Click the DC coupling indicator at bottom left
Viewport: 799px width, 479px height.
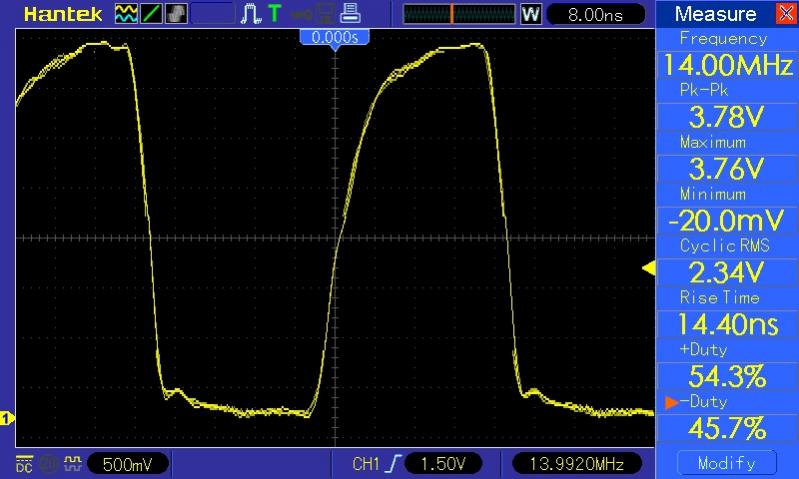pos(23,464)
